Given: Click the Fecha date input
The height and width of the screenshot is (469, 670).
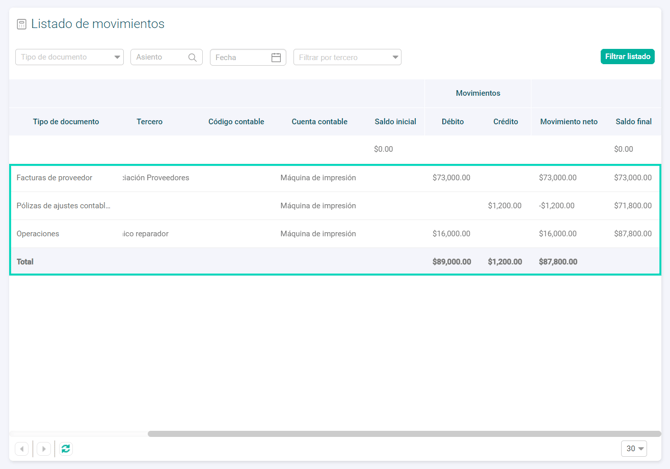Looking at the screenshot, I should (239, 58).
